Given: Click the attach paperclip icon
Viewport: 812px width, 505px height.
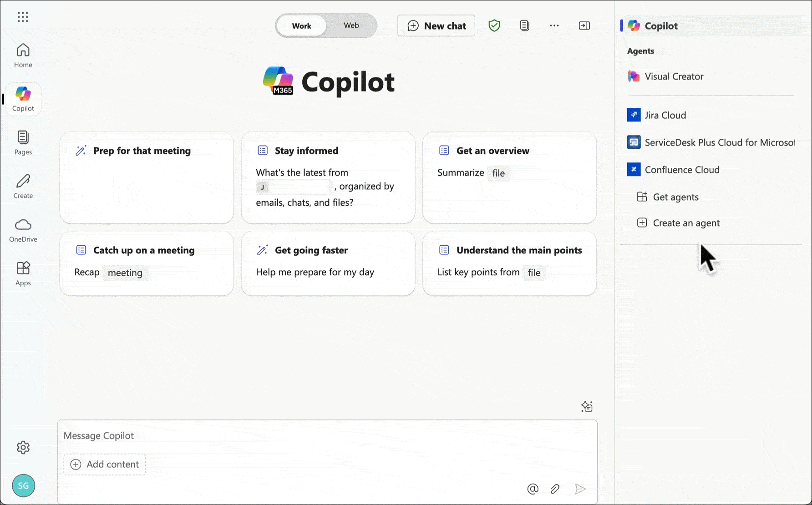Looking at the screenshot, I should [555, 489].
